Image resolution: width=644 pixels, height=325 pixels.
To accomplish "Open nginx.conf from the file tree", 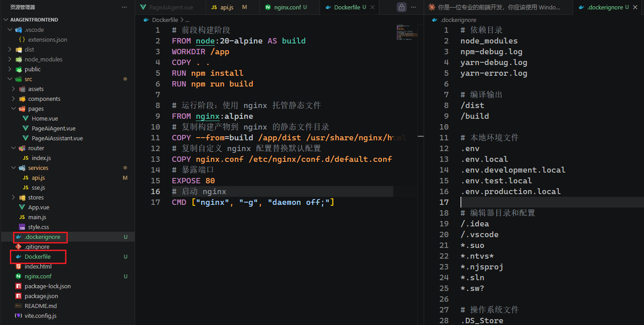I will [x=38, y=276].
